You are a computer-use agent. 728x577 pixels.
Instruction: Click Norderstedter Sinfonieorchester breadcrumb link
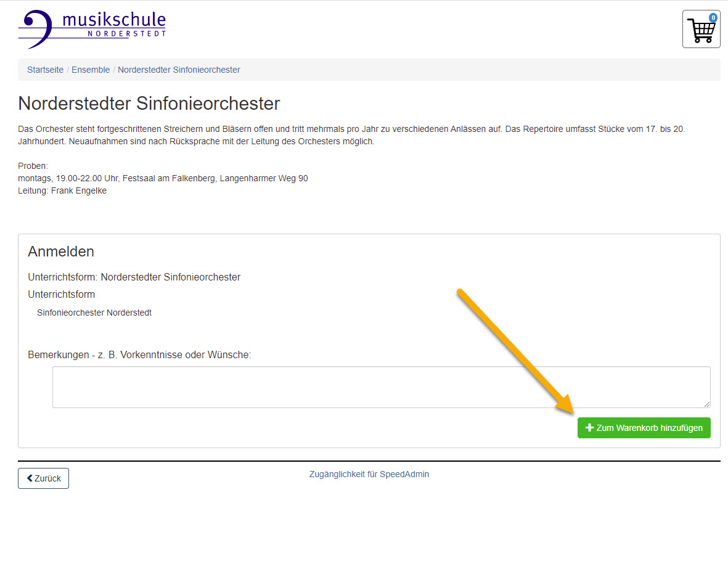click(179, 70)
